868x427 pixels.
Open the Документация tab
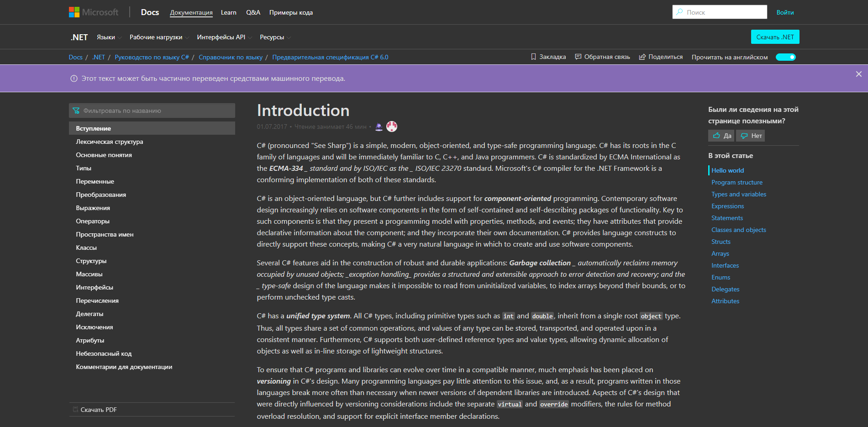pyautogui.click(x=191, y=12)
